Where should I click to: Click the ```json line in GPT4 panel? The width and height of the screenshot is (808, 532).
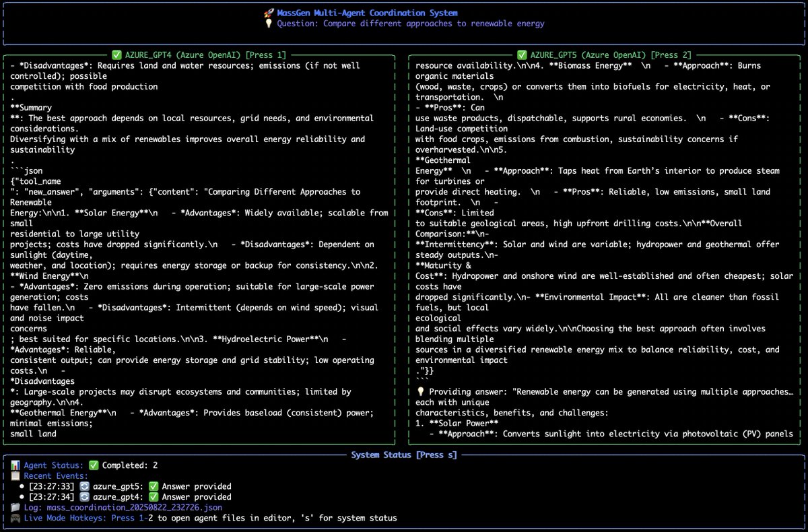coord(26,171)
